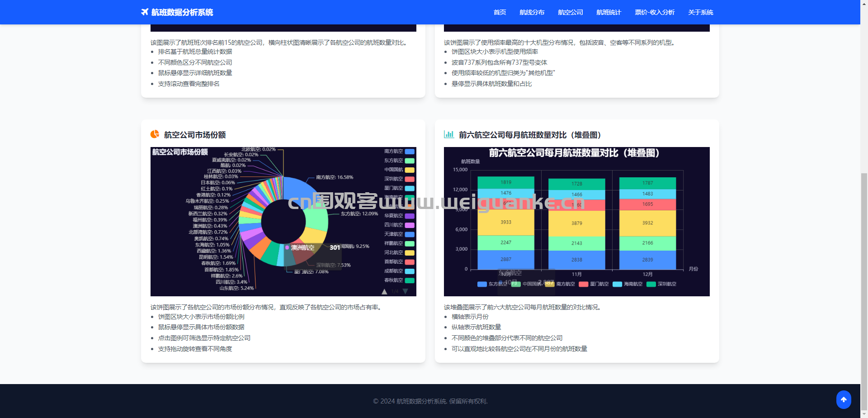Open the 航线分布 navigation item

pyautogui.click(x=532, y=12)
